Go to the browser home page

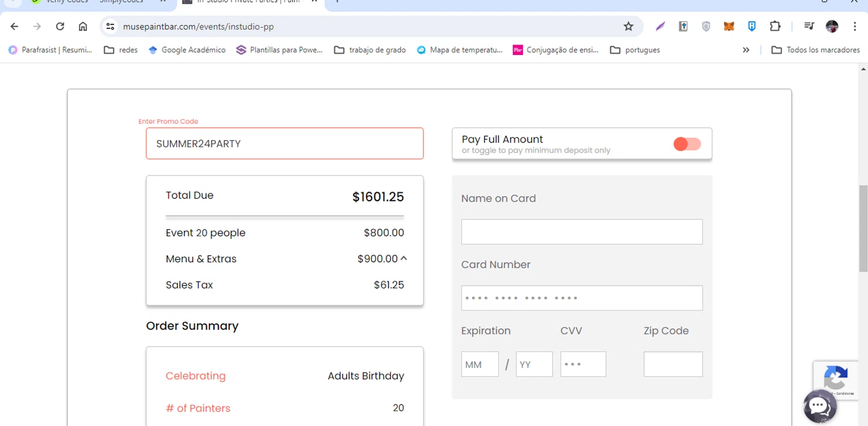(83, 27)
